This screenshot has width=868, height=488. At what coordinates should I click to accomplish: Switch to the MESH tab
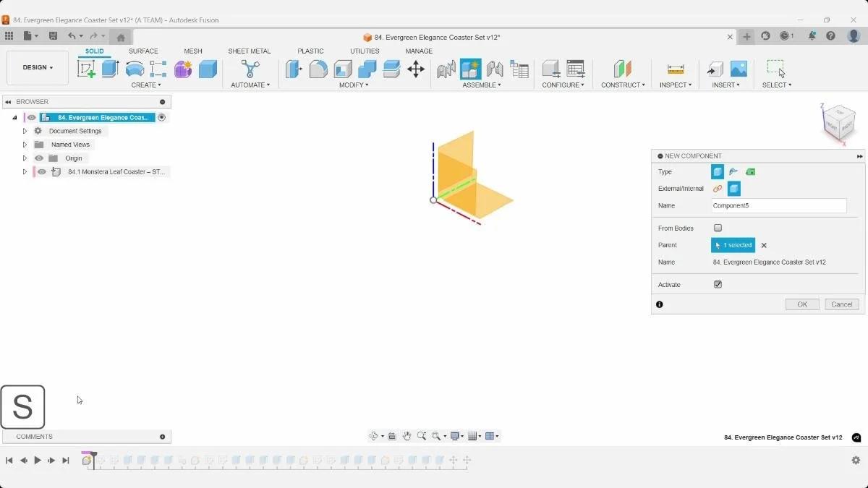click(193, 51)
